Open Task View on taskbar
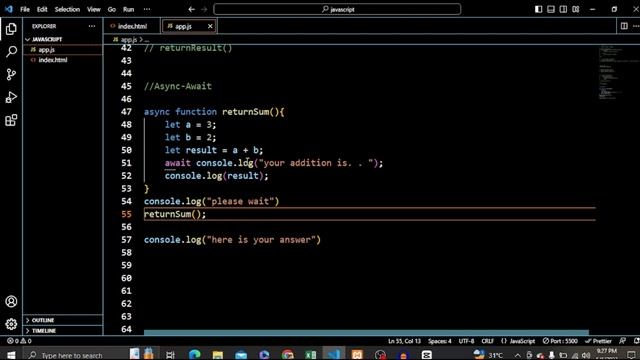Image resolution: width=640 pixels, height=360 pixels. tap(170, 355)
